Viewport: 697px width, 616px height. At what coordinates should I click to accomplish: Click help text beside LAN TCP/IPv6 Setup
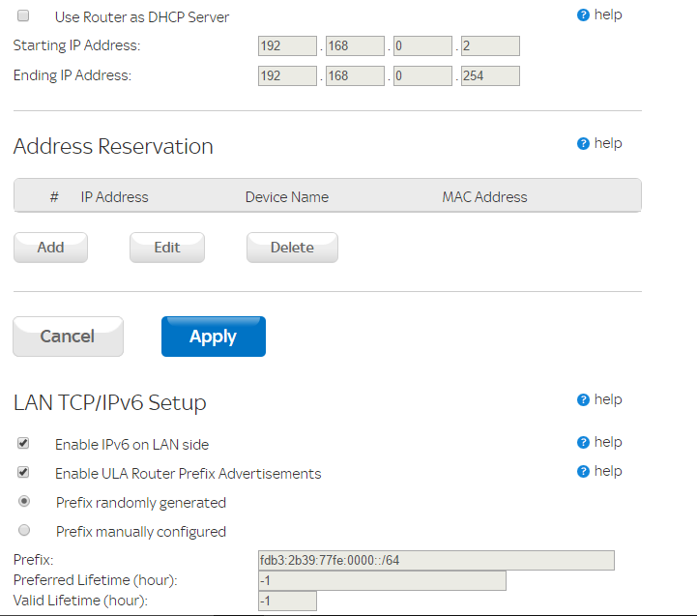[x=608, y=399]
